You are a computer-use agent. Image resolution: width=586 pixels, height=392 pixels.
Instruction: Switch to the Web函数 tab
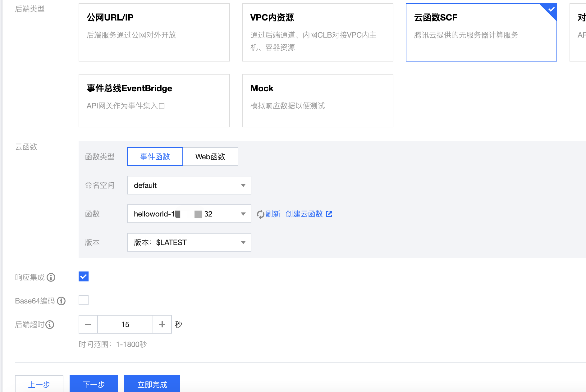[x=210, y=157]
